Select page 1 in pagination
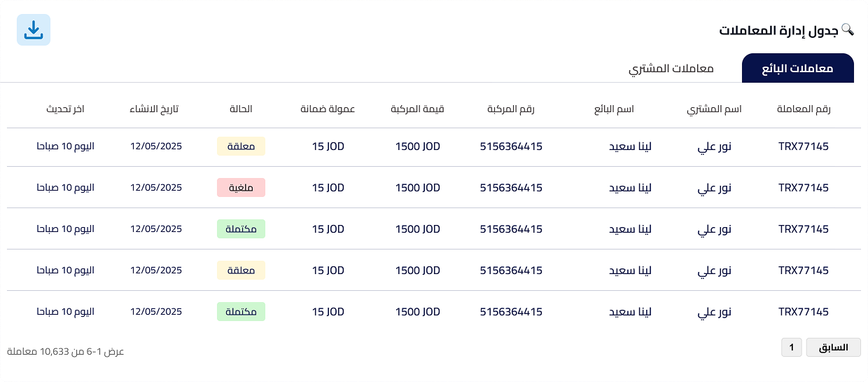Image resolution: width=868 pixels, height=382 pixels. (792, 347)
